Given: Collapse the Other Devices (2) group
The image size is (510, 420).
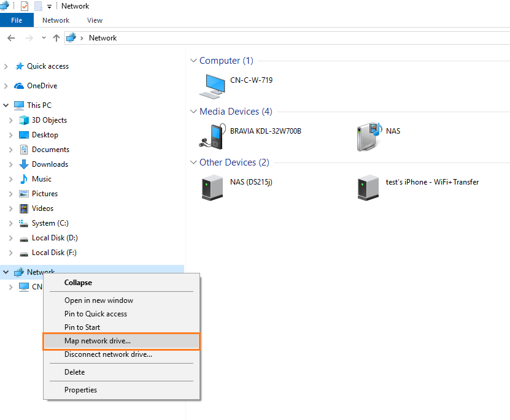Looking at the screenshot, I should [193, 162].
